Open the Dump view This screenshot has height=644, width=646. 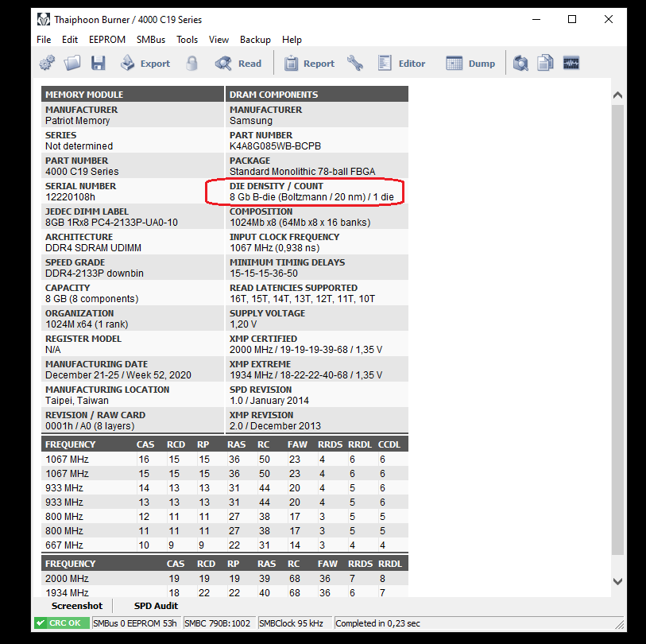pyautogui.click(x=470, y=63)
